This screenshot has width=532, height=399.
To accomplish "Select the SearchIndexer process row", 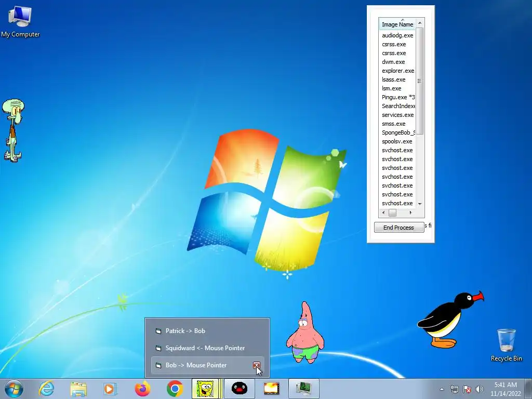I will pyautogui.click(x=397, y=106).
